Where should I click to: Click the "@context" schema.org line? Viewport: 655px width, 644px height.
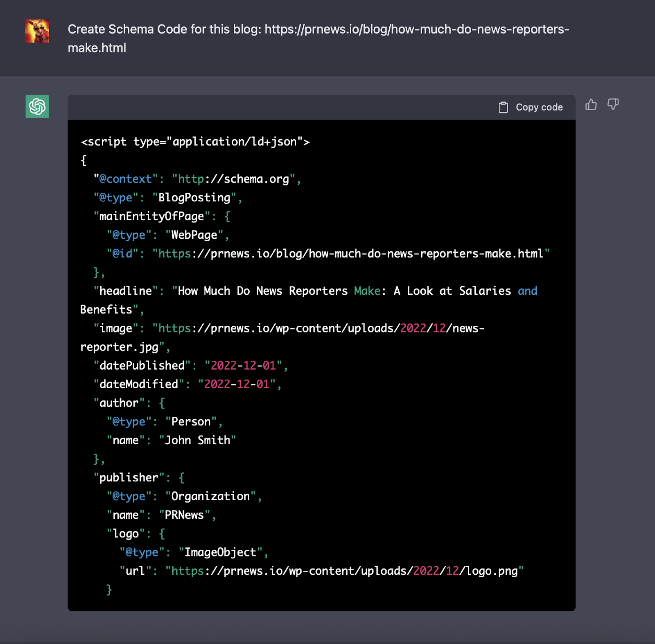[197, 179]
